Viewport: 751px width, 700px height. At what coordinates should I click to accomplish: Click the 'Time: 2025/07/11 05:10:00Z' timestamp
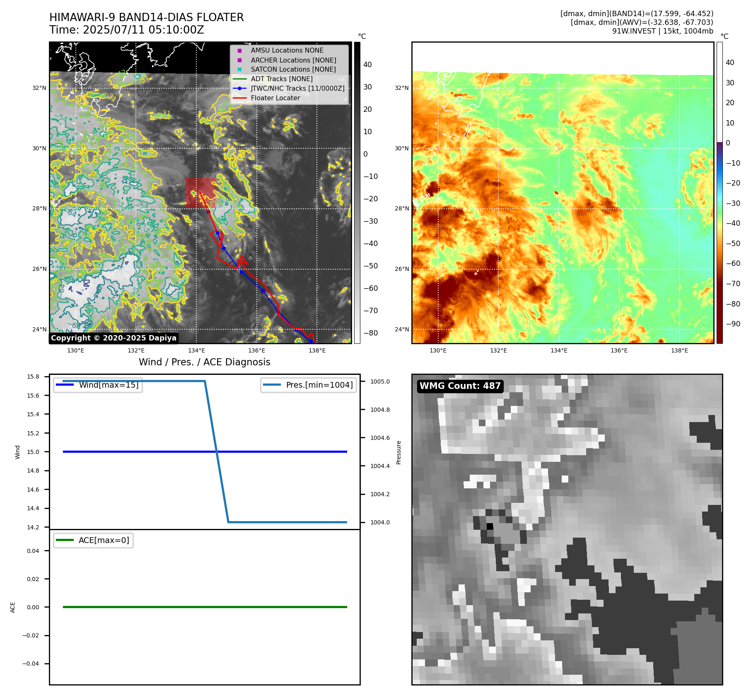click(127, 30)
